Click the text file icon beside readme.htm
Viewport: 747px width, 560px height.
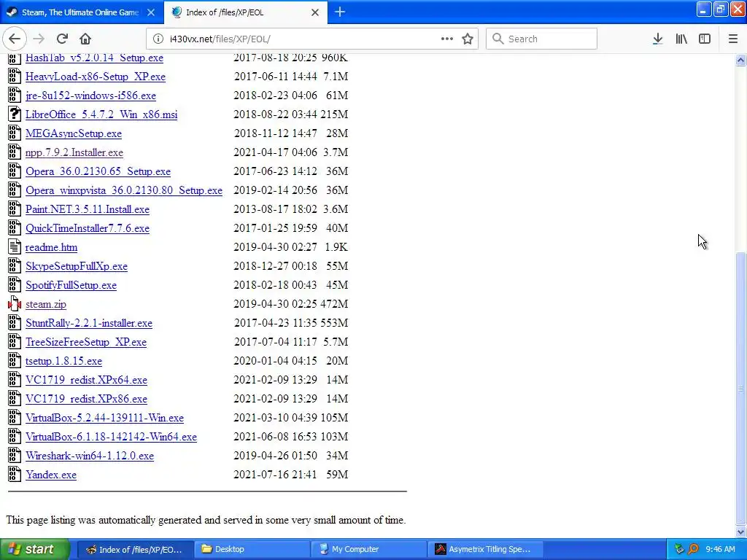[15, 246]
